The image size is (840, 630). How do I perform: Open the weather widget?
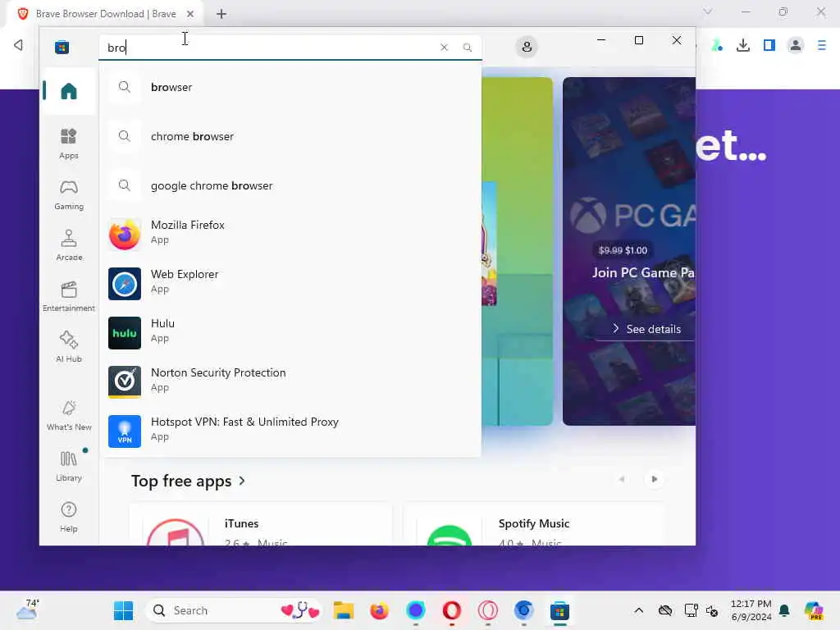[x=27, y=609]
